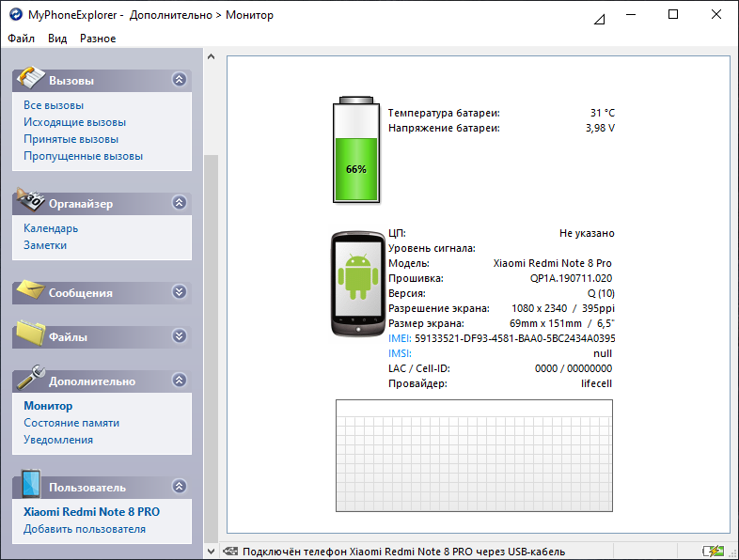Image resolution: width=739 pixels, height=560 pixels.
Task: Click the battery temperature value 31 °C
Action: pyautogui.click(x=603, y=113)
